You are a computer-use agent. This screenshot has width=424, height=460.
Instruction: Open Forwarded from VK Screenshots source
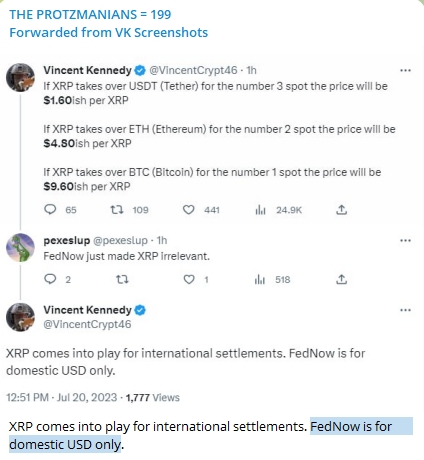(108, 33)
